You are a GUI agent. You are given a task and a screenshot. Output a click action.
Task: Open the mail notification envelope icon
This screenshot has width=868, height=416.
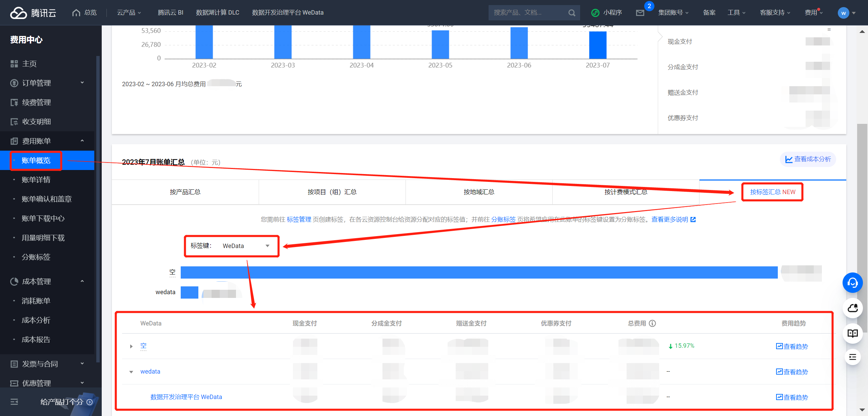(640, 13)
